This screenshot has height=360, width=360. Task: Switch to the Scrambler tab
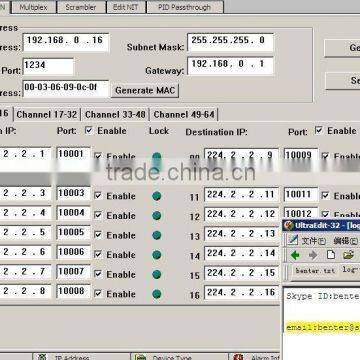click(x=81, y=7)
